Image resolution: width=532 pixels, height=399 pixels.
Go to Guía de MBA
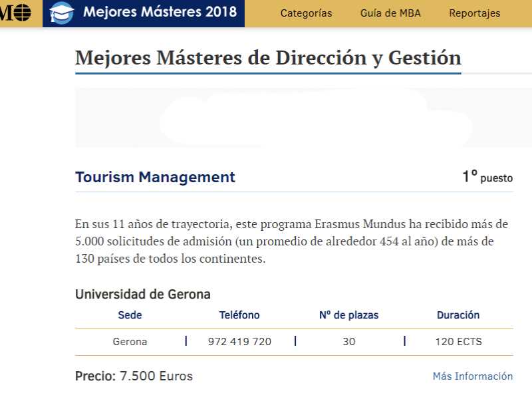click(390, 13)
